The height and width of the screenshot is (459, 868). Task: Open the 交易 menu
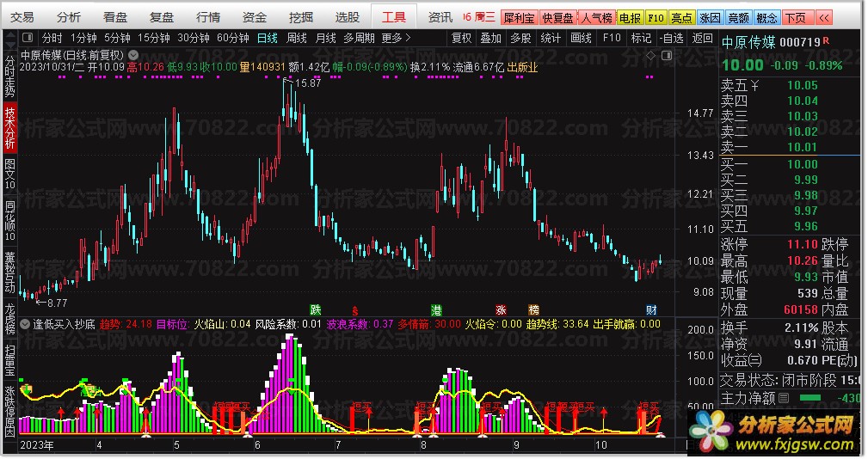click(22, 18)
